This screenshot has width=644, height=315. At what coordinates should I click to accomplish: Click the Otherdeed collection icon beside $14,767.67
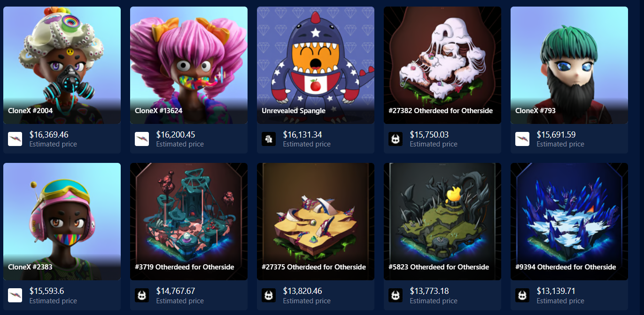pyautogui.click(x=142, y=295)
